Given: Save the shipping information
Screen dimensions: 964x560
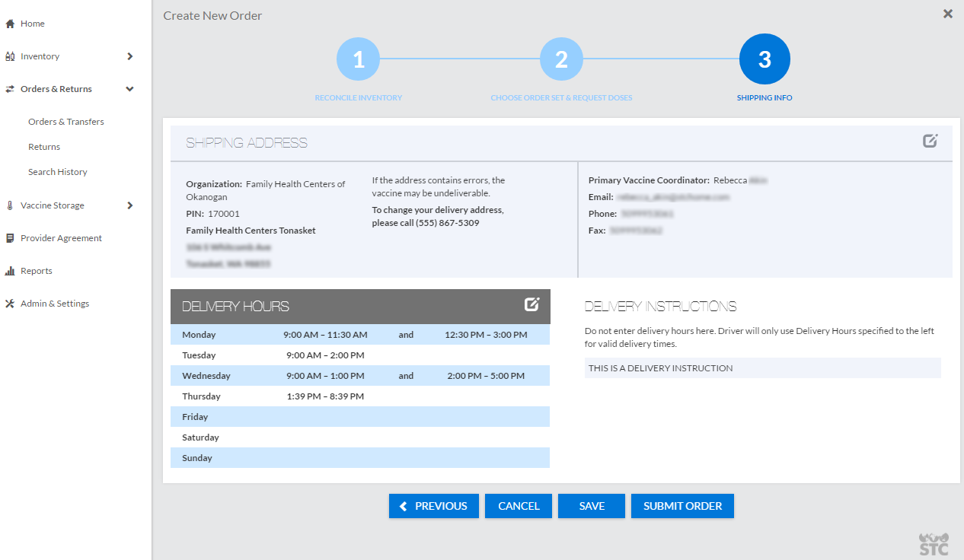Looking at the screenshot, I should tap(592, 505).
